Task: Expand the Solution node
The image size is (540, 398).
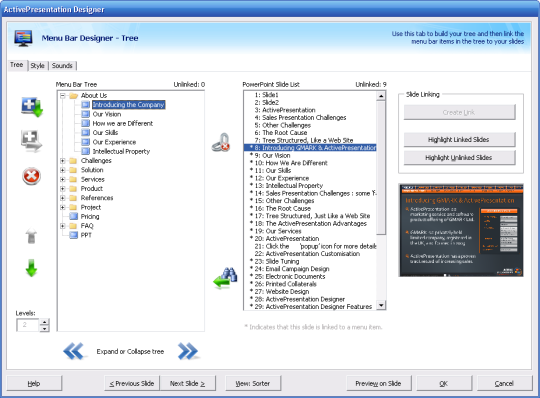Action: [x=63, y=170]
